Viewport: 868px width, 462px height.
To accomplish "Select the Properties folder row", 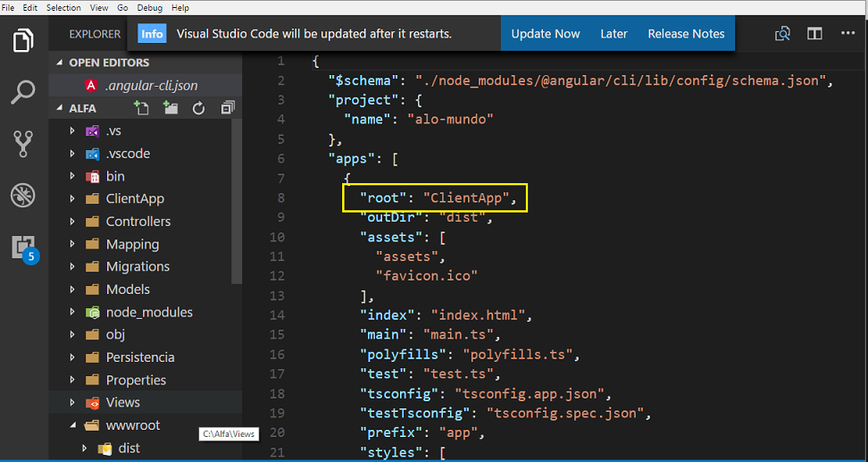I will 146,380.
